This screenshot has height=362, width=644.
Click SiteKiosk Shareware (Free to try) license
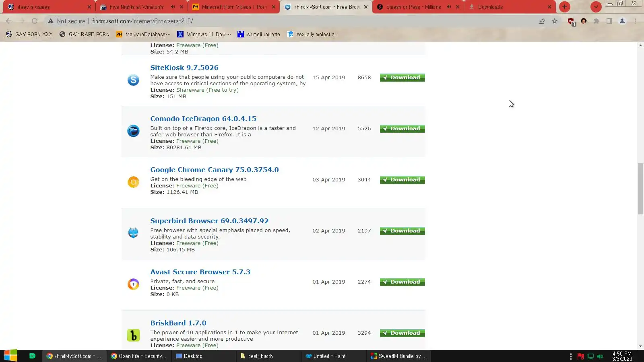[207, 90]
